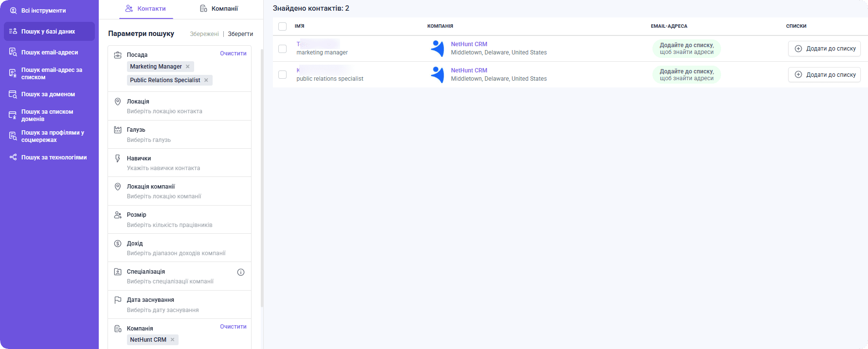Open the Розмір employee count filter
The width and height of the screenshot is (868, 349).
(180, 220)
